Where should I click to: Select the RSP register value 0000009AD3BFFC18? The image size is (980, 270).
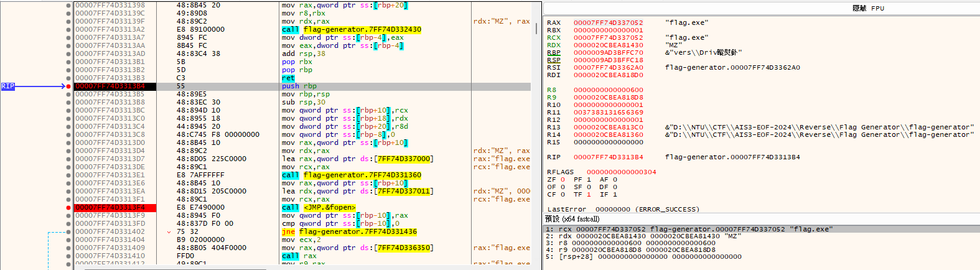tap(609, 60)
